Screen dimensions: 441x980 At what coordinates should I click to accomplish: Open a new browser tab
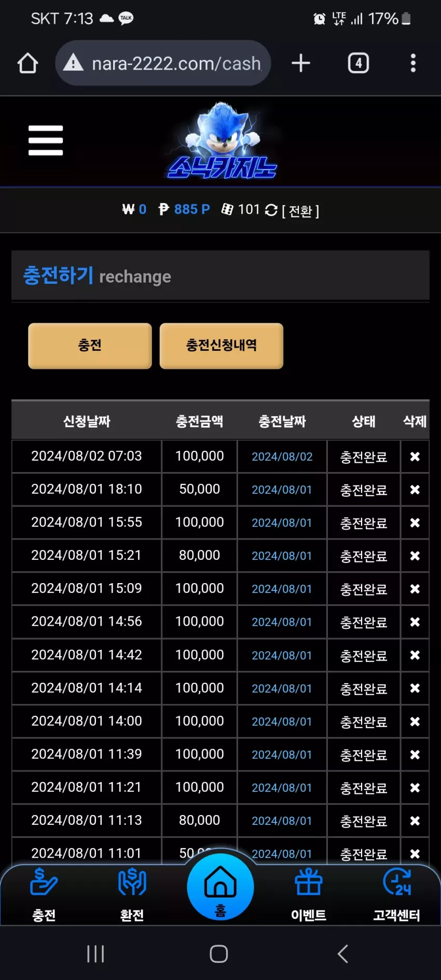tap(301, 63)
